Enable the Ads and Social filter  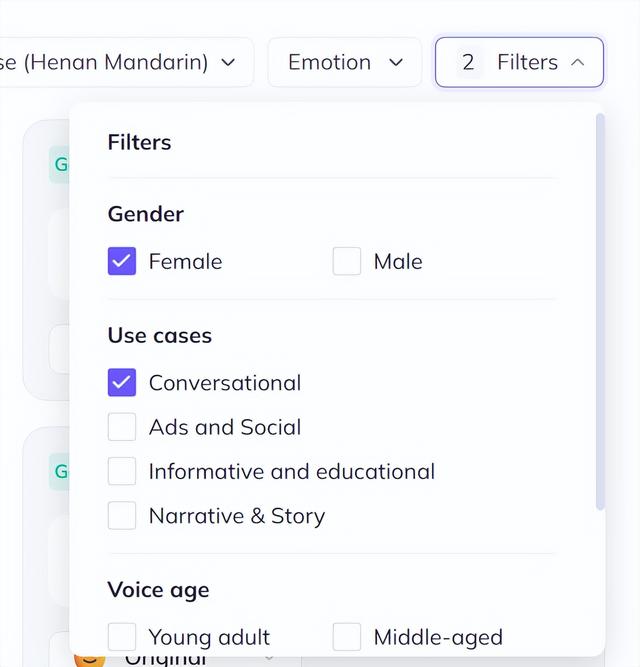(122, 427)
